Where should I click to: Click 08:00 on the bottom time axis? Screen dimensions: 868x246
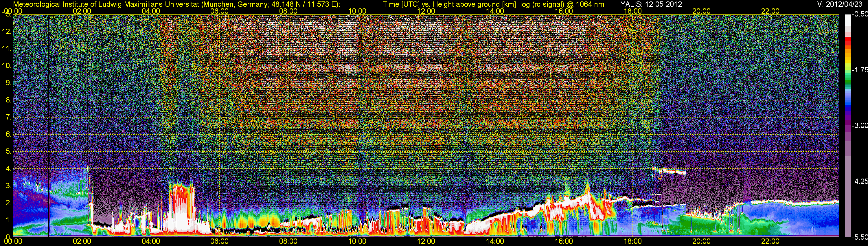pos(288,241)
